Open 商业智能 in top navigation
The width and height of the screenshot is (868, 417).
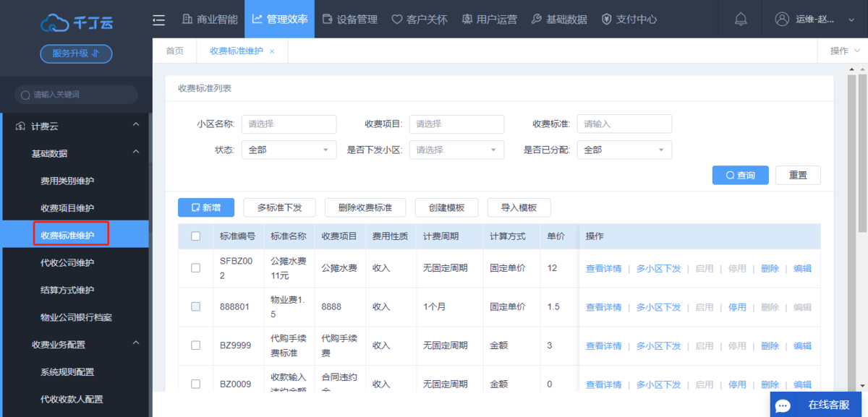[210, 20]
